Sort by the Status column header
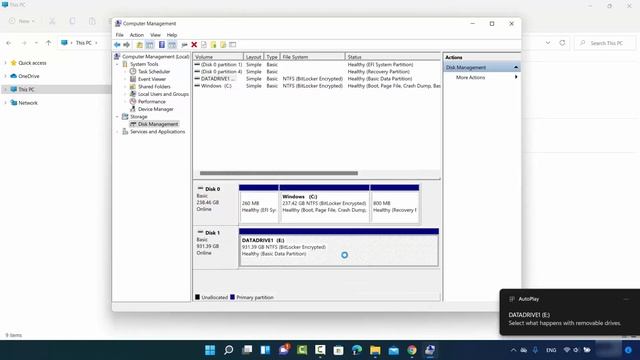640x360 pixels. (393, 57)
